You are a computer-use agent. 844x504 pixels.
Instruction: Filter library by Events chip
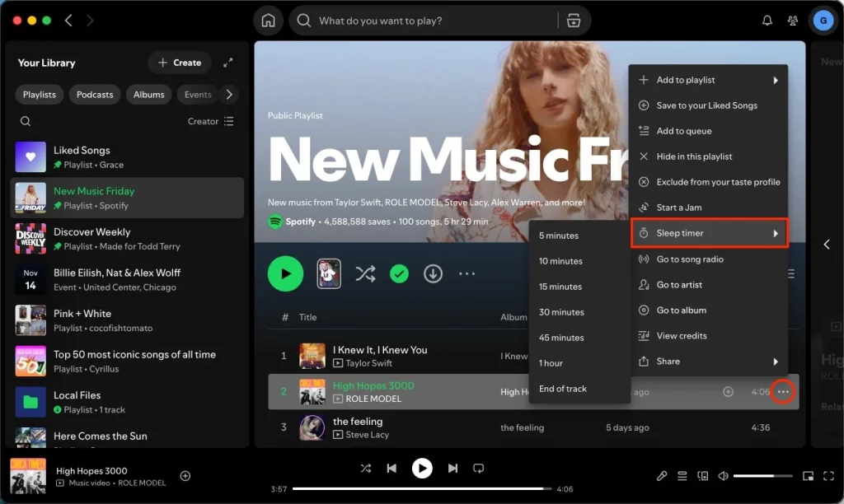point(198,95)
